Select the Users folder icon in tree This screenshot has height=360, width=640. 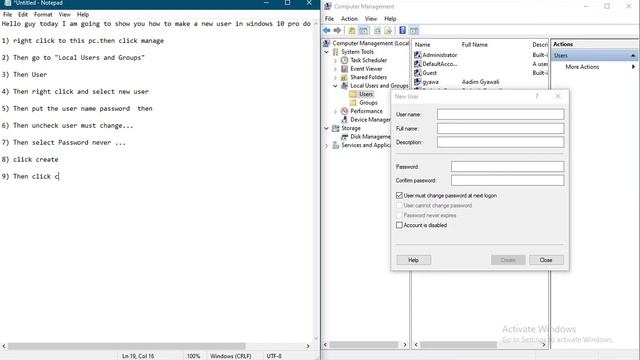click(353, 94)
